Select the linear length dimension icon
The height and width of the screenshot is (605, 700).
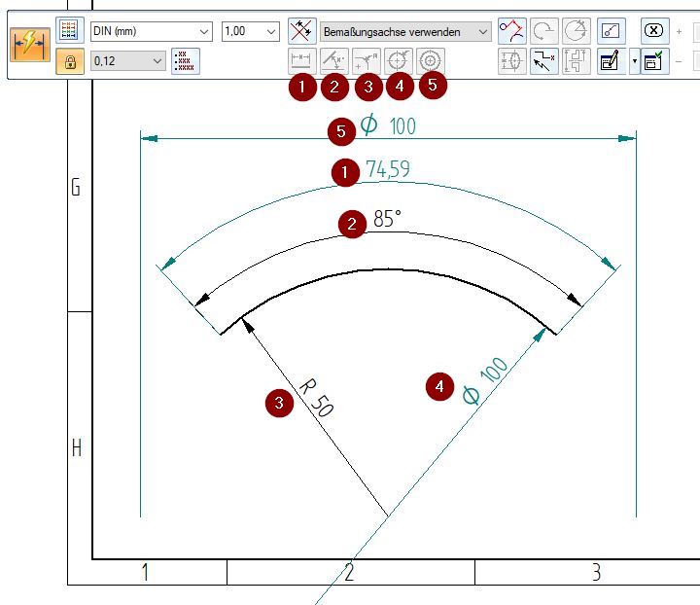pyautogui.click(x=302, y=60)
